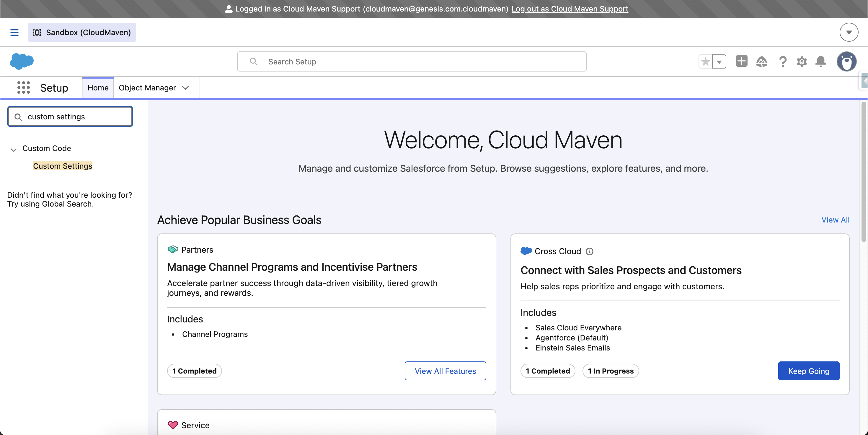Click the 1 In Progress badge
Image resolution: width=868 pixels, height=435 pixels.
pos(611,371)
